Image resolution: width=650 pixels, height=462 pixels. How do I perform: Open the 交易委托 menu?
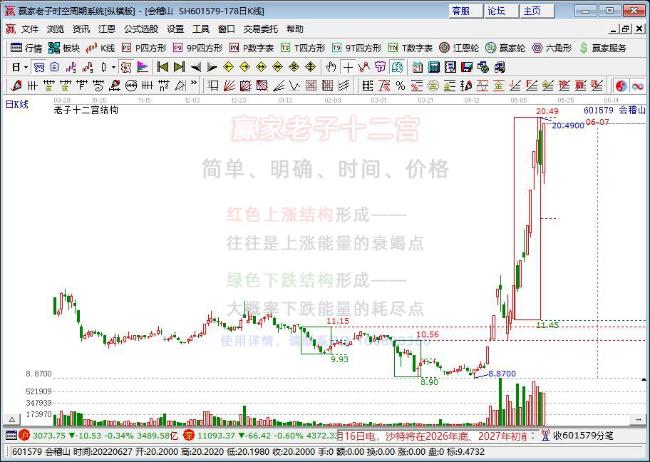tap(260, 29)
